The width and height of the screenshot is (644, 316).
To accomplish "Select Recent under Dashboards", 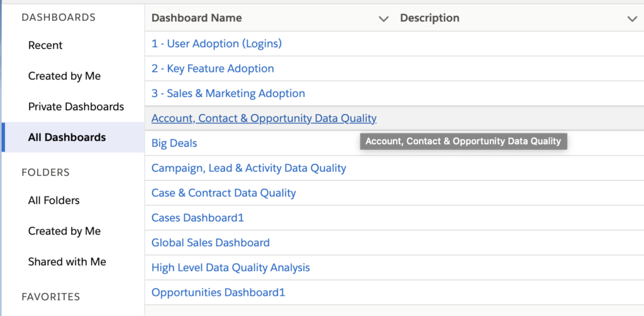I will point(45,45).
